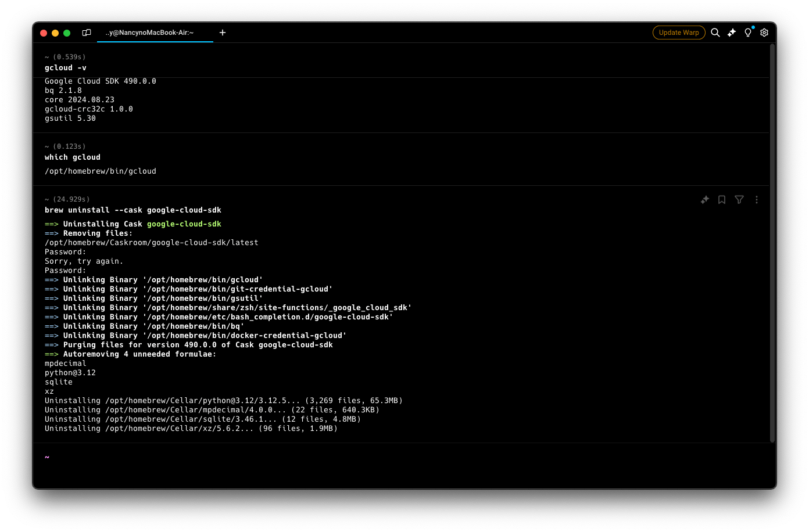Screen dimensions: 809x532
Task: Click Unlinking Binary git-credential-gcloud line
Action: pyautogui.click(x=189, y=289)
